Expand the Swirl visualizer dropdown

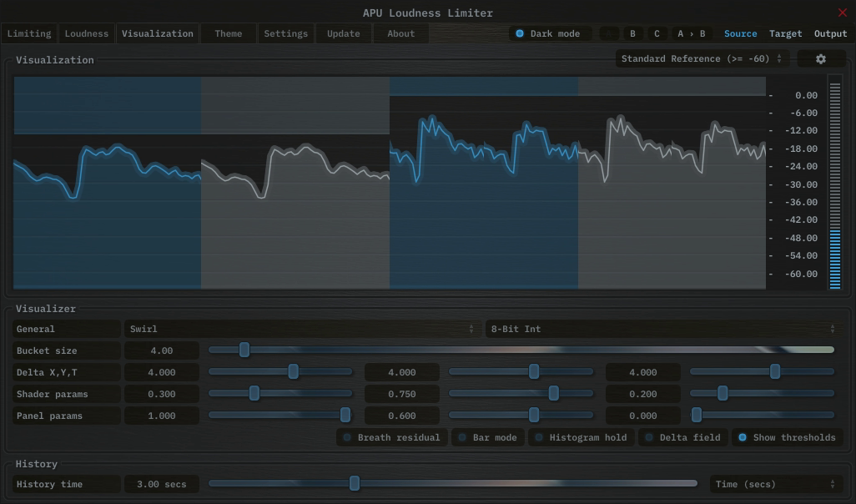point(301,329)
